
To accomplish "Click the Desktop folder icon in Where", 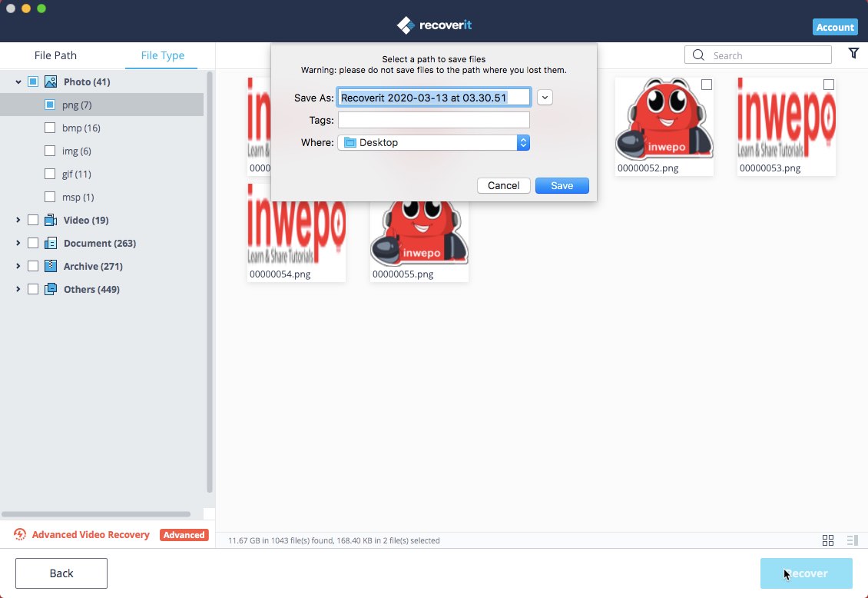I will click(350, 142).
